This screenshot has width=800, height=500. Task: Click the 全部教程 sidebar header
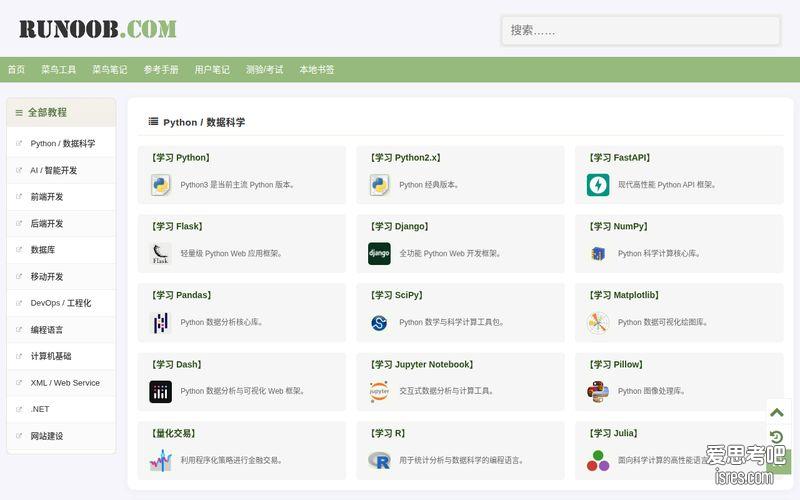point(61,112)
